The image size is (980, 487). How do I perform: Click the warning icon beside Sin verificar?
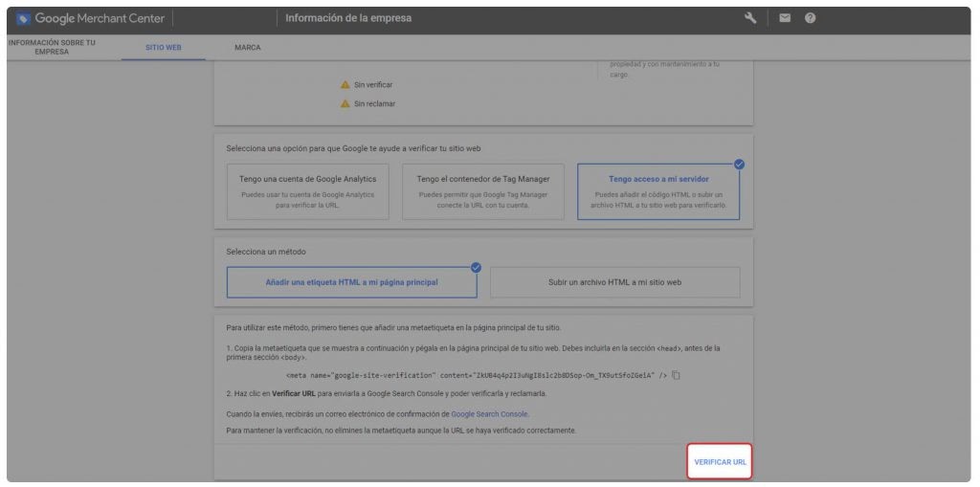tap(345, 85)
